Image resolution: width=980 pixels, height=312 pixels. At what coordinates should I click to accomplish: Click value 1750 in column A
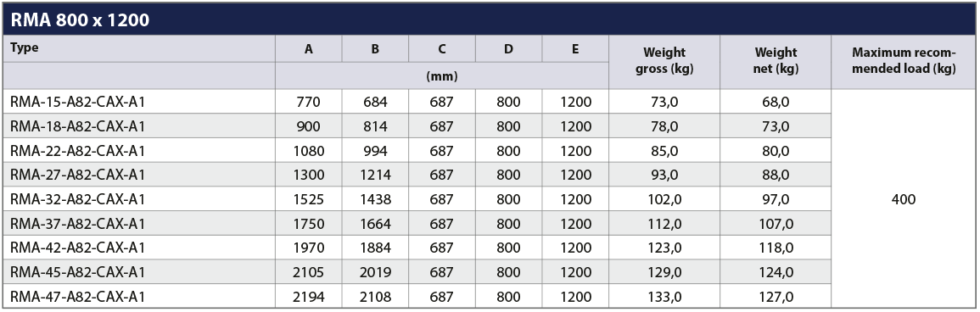click(309, 224)
